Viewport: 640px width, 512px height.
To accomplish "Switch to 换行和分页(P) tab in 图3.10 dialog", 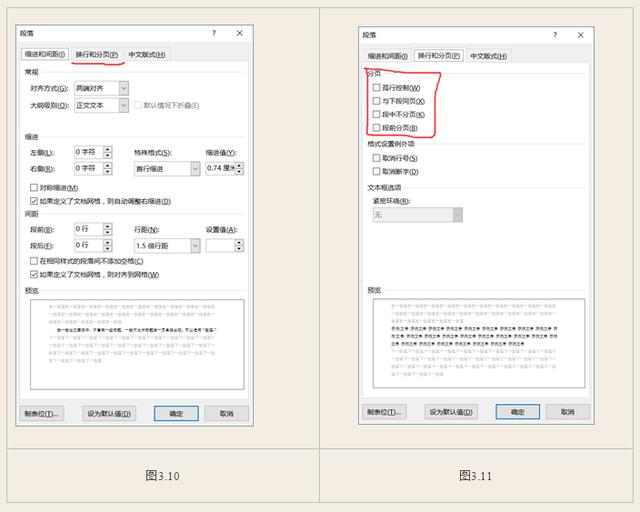I will (97, 54).
